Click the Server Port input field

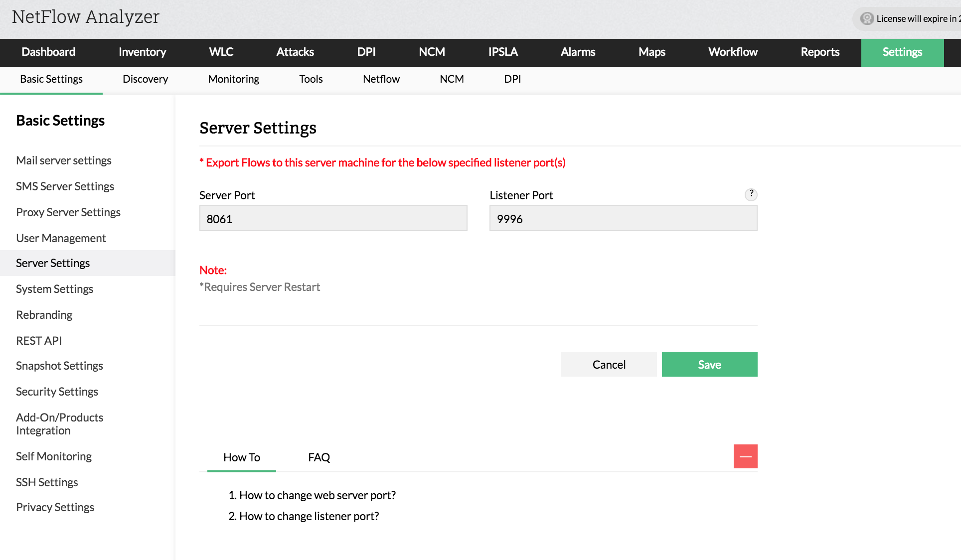tap(333, 219)
